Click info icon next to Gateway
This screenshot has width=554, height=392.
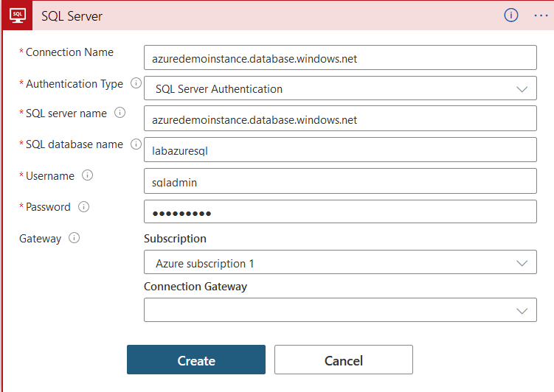pyautogui.click(x=74, y=238)
